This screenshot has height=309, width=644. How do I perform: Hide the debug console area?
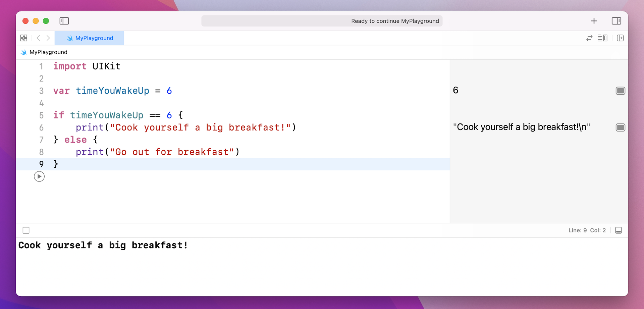tap(619, 230)
